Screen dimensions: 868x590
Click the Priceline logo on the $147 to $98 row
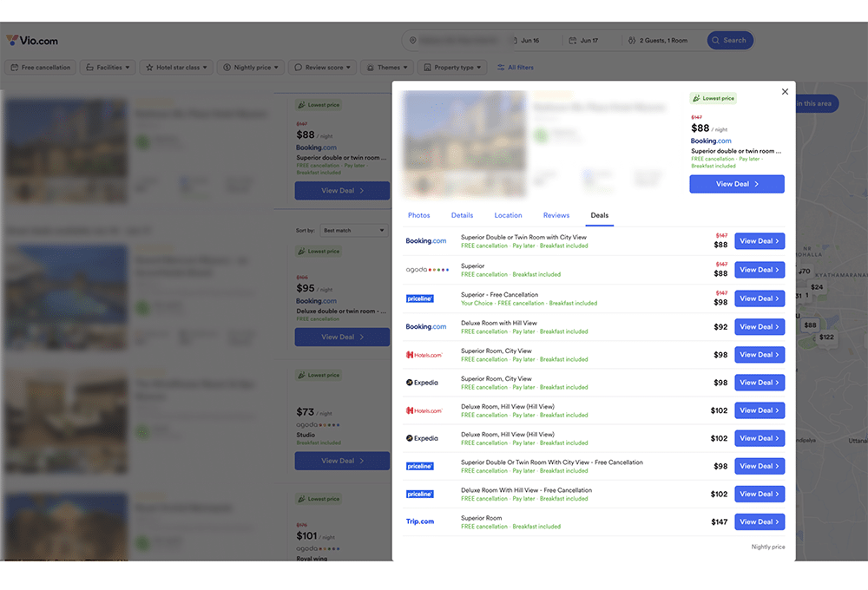(419, 298)
